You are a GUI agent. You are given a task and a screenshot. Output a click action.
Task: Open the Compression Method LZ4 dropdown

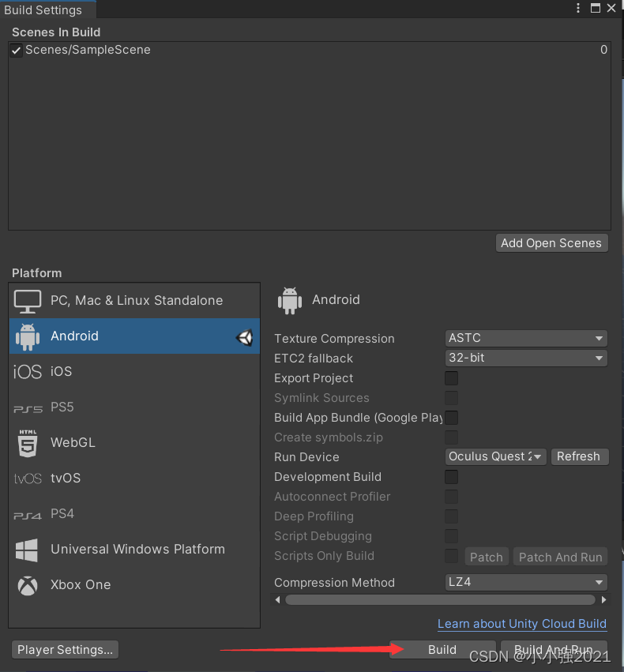coord(526,583)
